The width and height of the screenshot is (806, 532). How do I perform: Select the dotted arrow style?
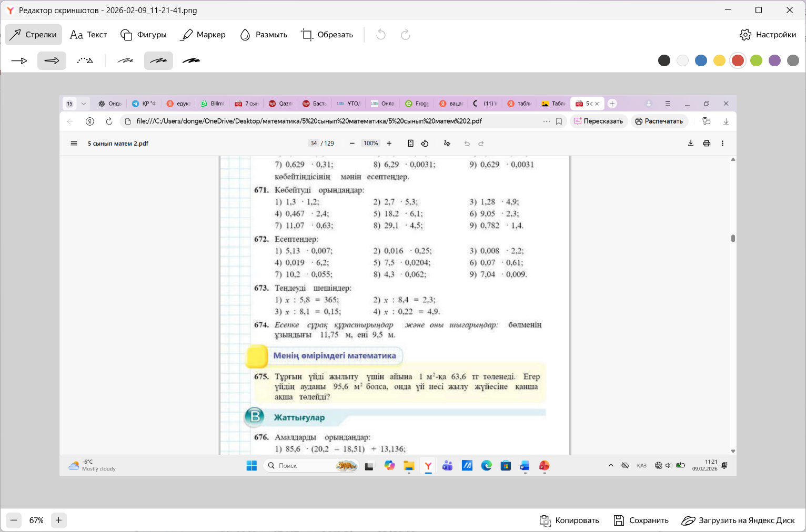point(85,61)
